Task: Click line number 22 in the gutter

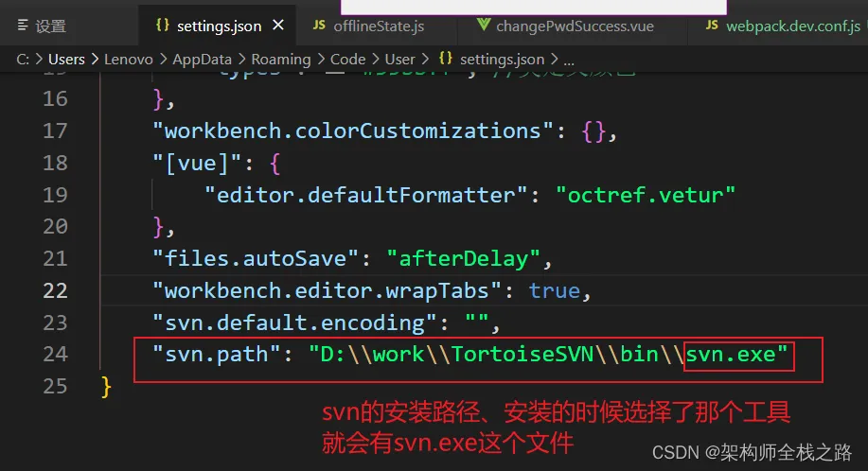Action: coord(55,290)
